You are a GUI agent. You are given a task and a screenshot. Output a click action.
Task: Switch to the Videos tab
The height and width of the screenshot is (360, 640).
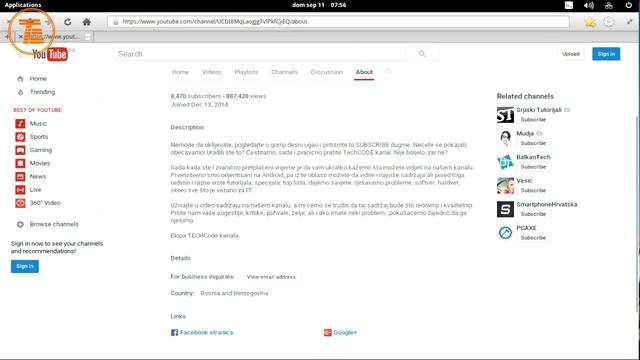(x=211, y=72)
